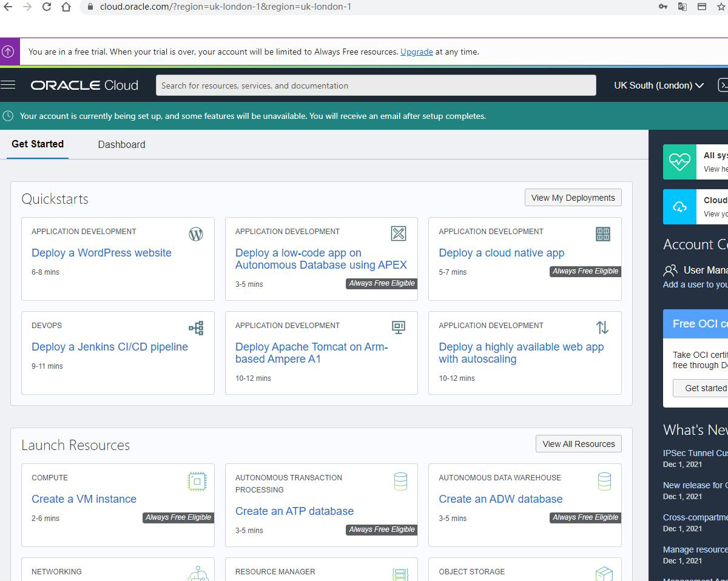Screen dimensions: 728x581
Task: Reload the page with the refresh icon
Action: 47,7
